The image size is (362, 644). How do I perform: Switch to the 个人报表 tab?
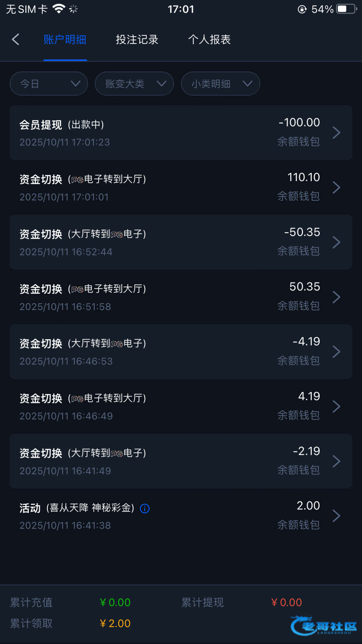click(x=209, y=40)
